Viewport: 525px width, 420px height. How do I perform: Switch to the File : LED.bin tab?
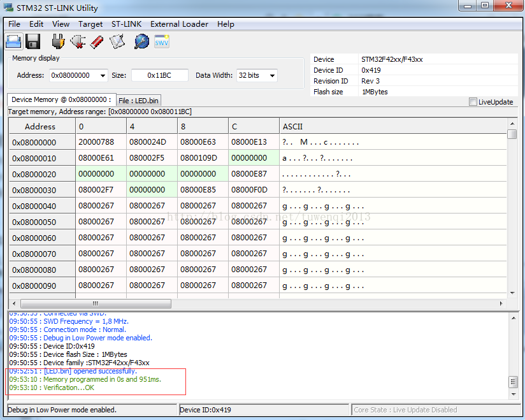click(x=139, y=101)
